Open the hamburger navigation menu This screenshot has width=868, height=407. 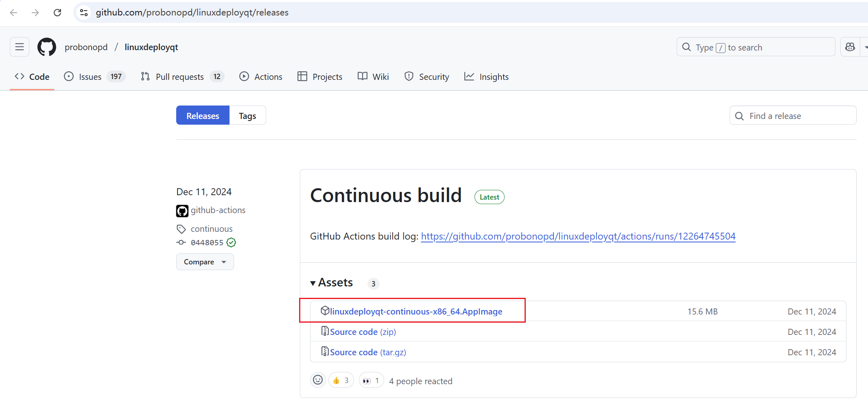(x=20, y=47)
